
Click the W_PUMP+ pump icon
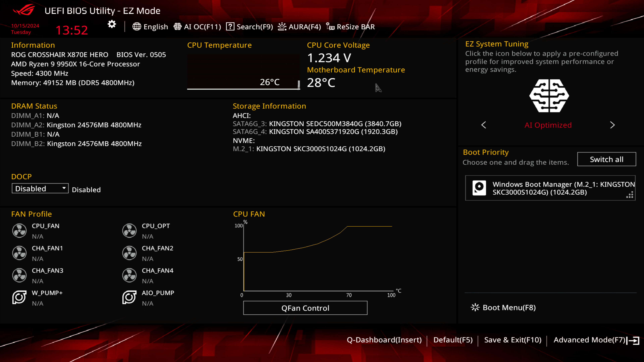(x=19, y=297)
